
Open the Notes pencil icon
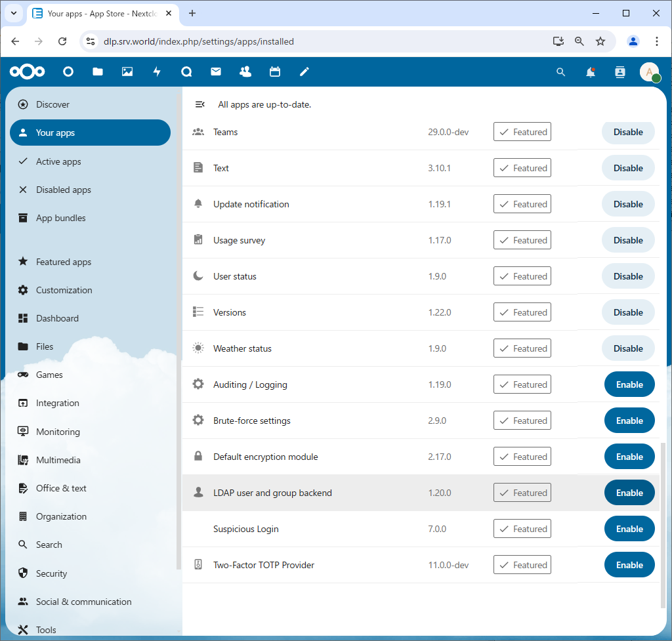(304, 72)
